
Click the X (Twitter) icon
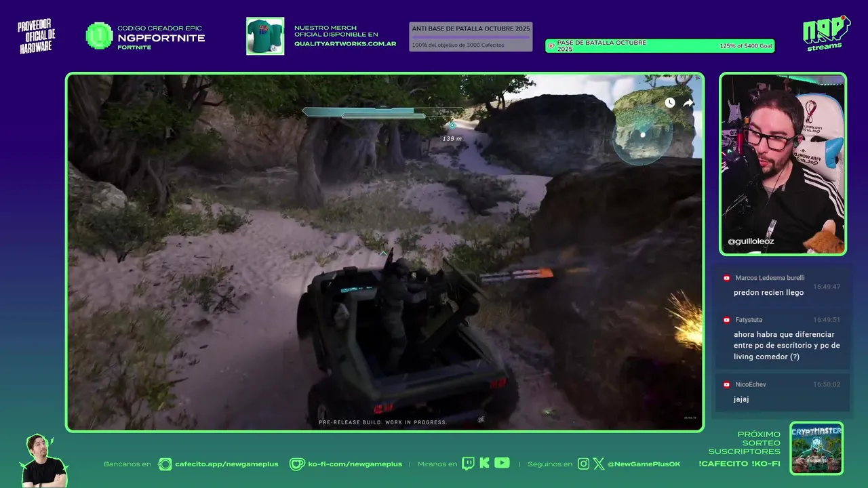(x=598, y=464)
